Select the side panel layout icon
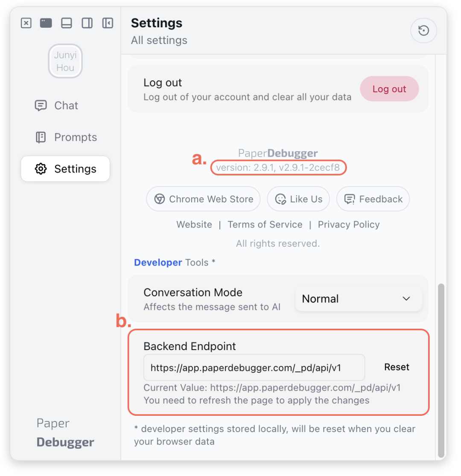Viewport: 461px width, 476px height. click(87, 23)
